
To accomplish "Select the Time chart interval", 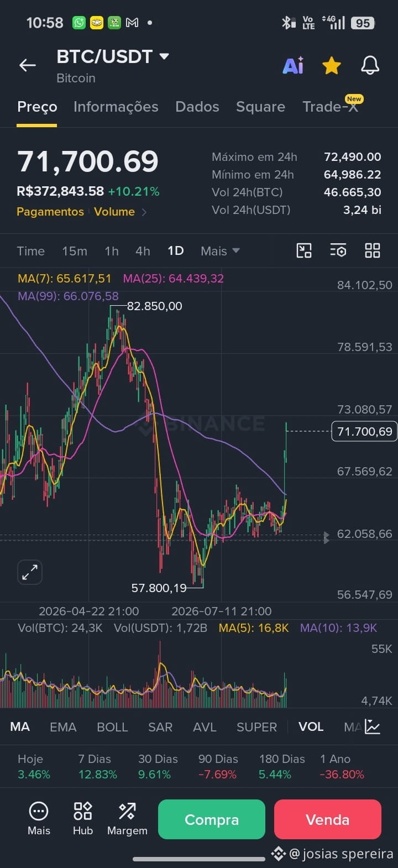I will point(30,251).
